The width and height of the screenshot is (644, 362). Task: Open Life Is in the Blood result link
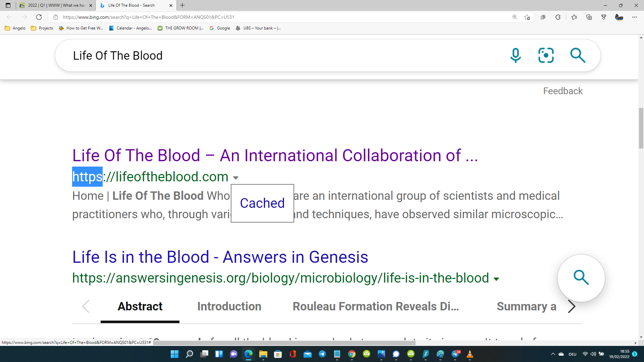pyautogui.click(x=220, y=257)
